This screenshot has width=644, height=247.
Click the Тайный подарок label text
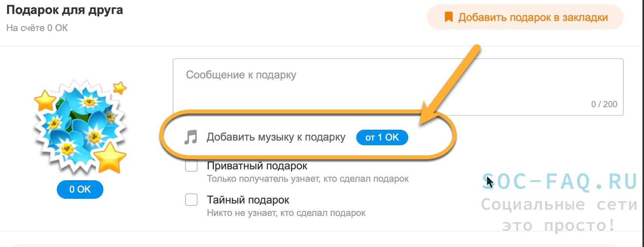point(248,200)
